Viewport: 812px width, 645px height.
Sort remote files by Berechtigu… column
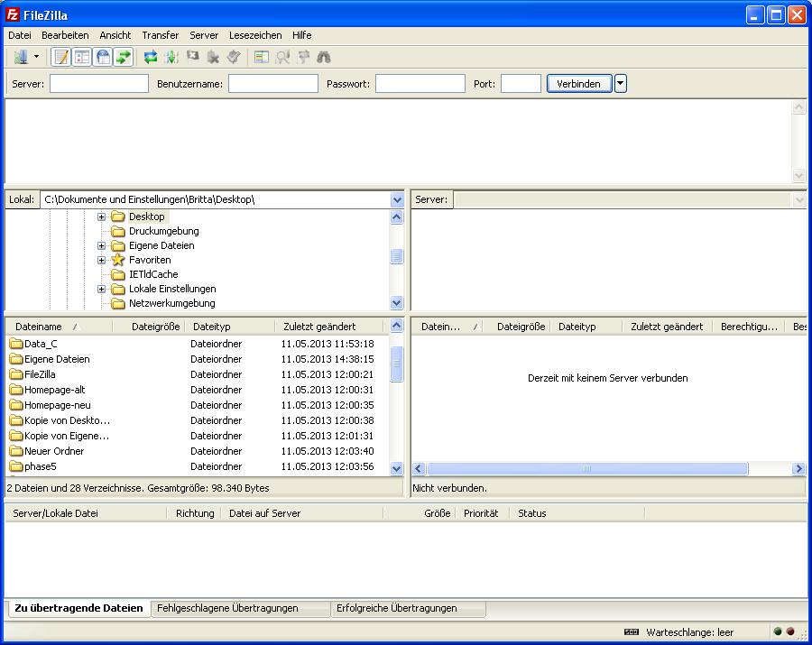pyautogui.click(x=749, y=327)
